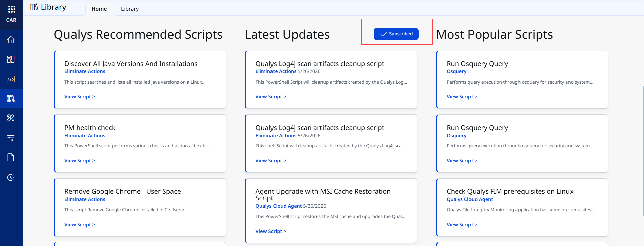
Task: Open the document icon in sidebar
Action: 11,157
